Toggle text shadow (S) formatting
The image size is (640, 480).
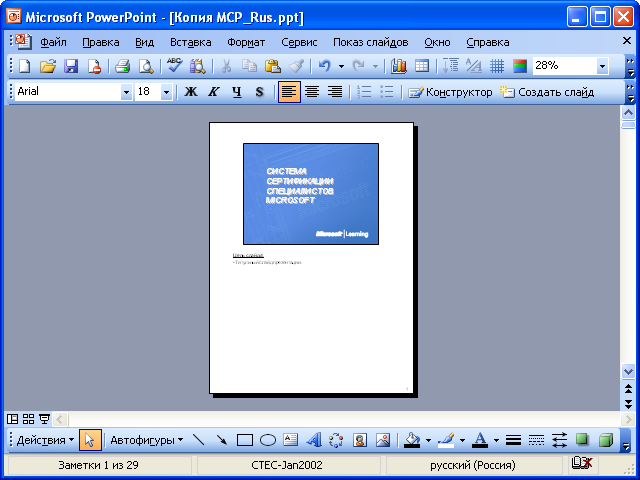pyautogui.click(x=260, y=92)
